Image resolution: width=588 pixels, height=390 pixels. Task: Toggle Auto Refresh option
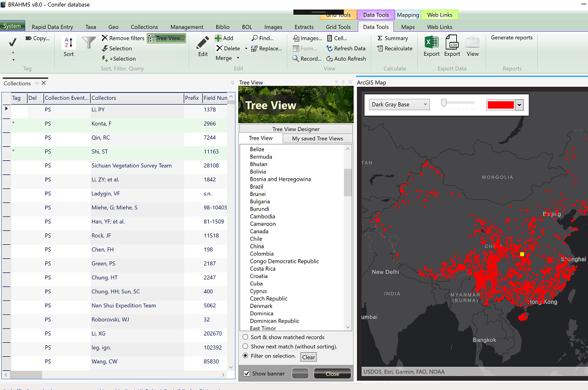pos(346,59)
